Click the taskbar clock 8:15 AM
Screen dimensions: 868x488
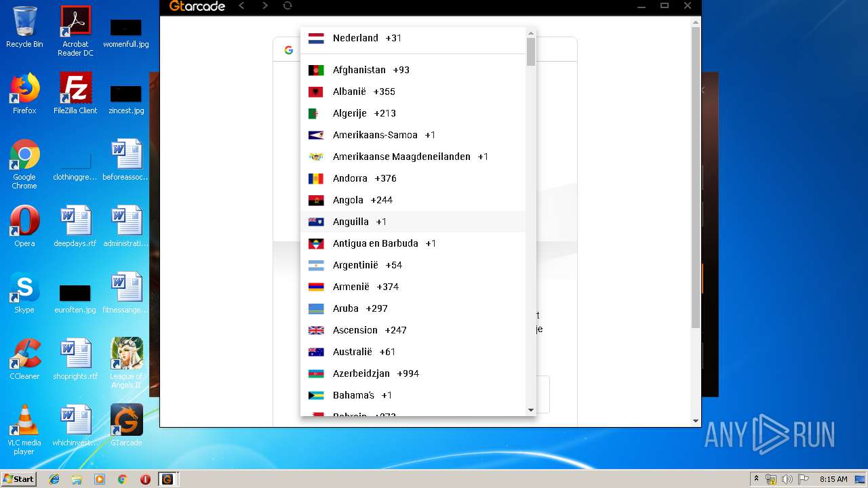click(x=833, y=479)
